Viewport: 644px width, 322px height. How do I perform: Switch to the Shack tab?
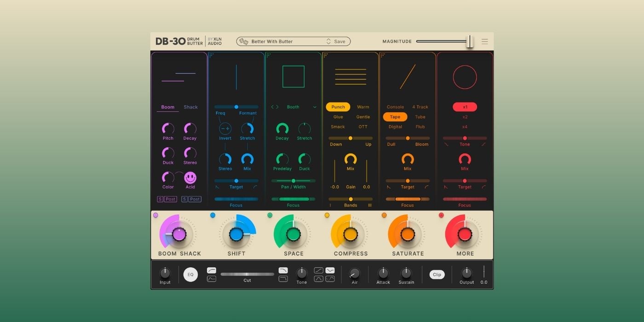(x=190, y=107)
